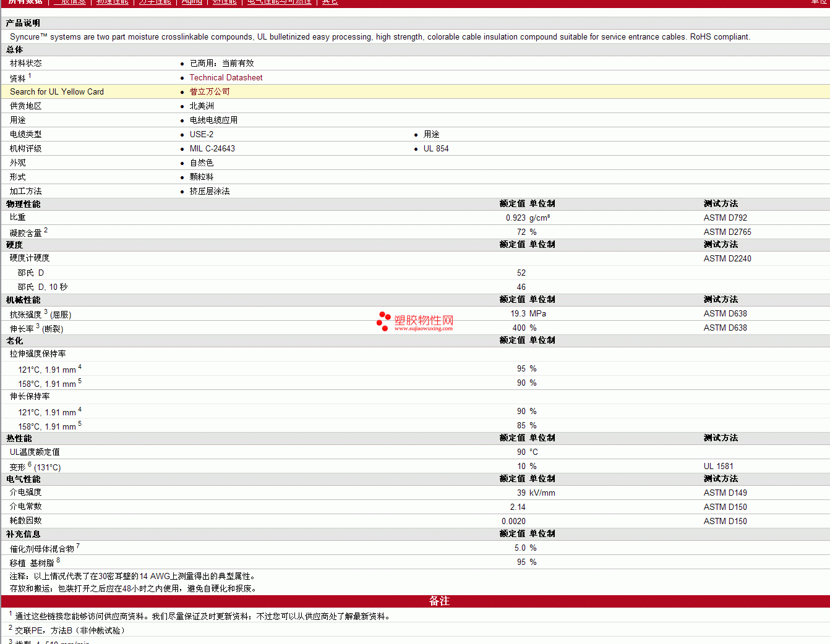Open the 电气性能与可燃性 tab in top navigation
Screen dimensions: 830x644
[280, 2]
